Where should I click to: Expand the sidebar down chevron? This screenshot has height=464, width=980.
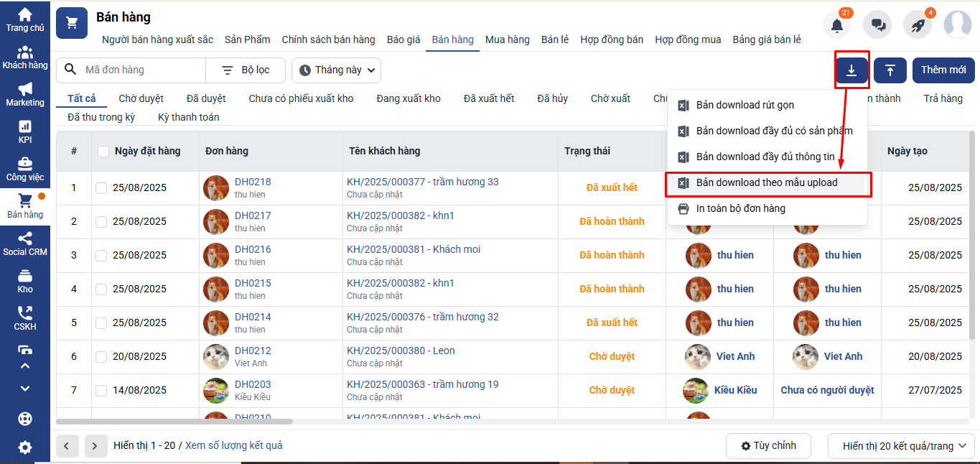25,389
